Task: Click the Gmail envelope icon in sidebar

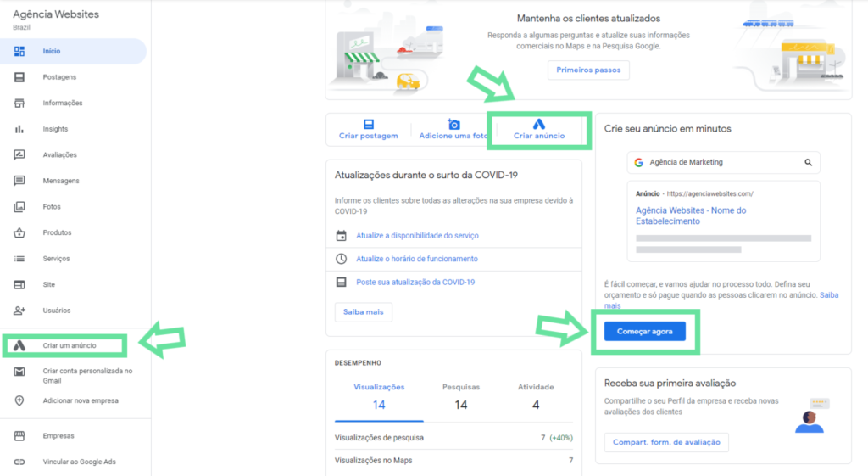Action: (19, 372)
